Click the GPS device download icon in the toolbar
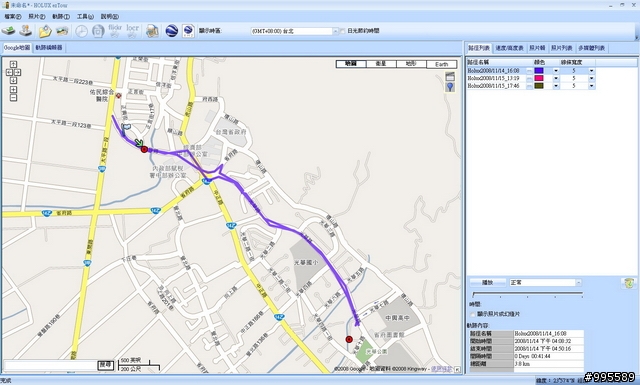 (9, 31)
